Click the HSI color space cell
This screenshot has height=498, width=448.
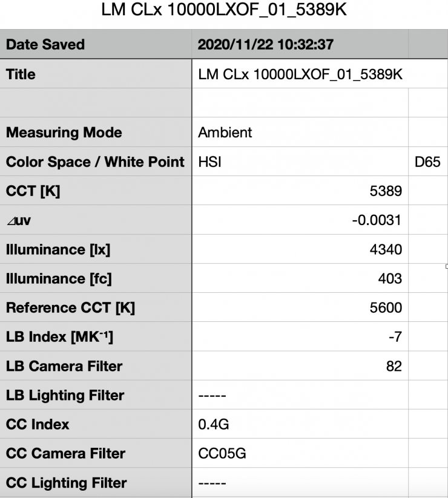pyautogui.click(x=300, y=162)
